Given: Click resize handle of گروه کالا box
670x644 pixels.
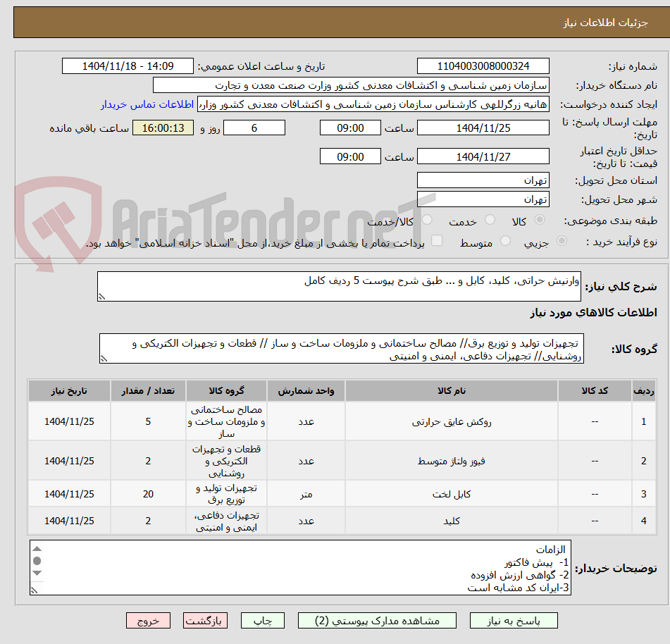Looking at the screenshot, I should click(x=104, y=359).
